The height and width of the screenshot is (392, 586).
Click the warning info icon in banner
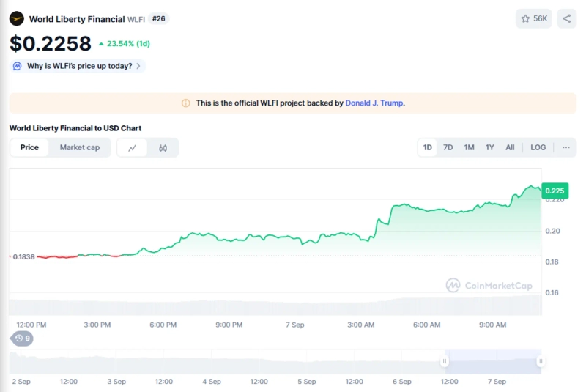coord(185,103)
